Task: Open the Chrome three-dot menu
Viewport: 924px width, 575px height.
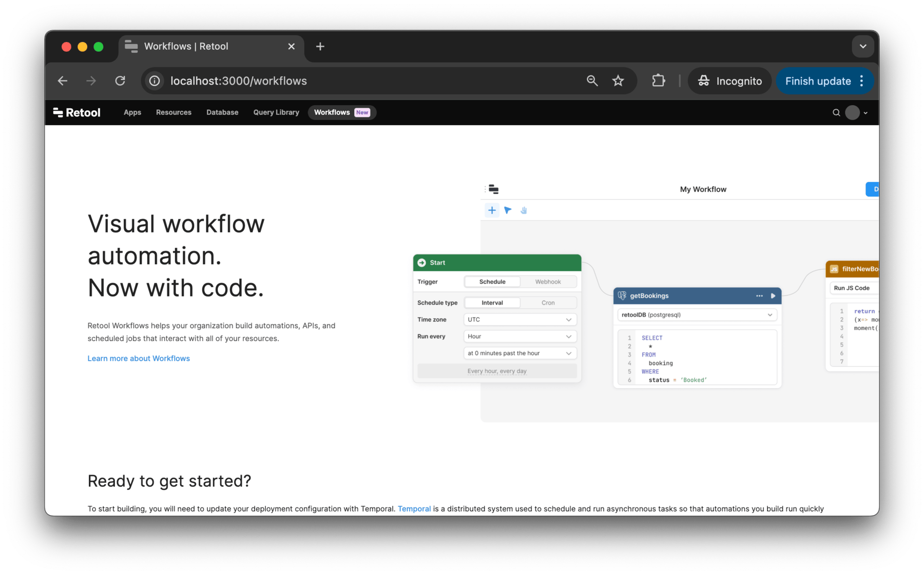Action: point(862,81)
